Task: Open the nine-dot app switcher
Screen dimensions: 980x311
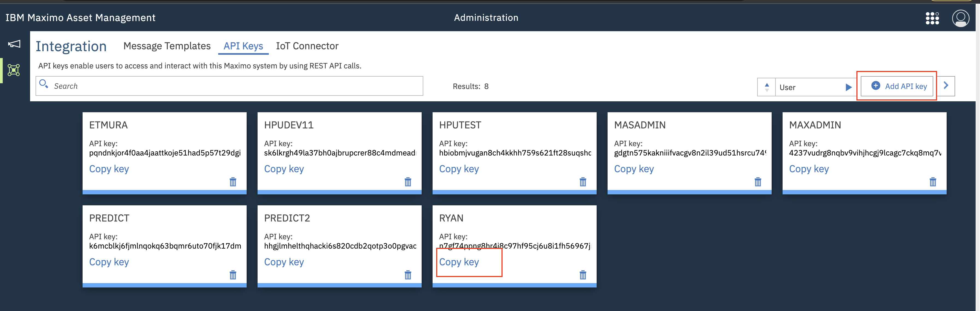Action: (x=932, y=18)
